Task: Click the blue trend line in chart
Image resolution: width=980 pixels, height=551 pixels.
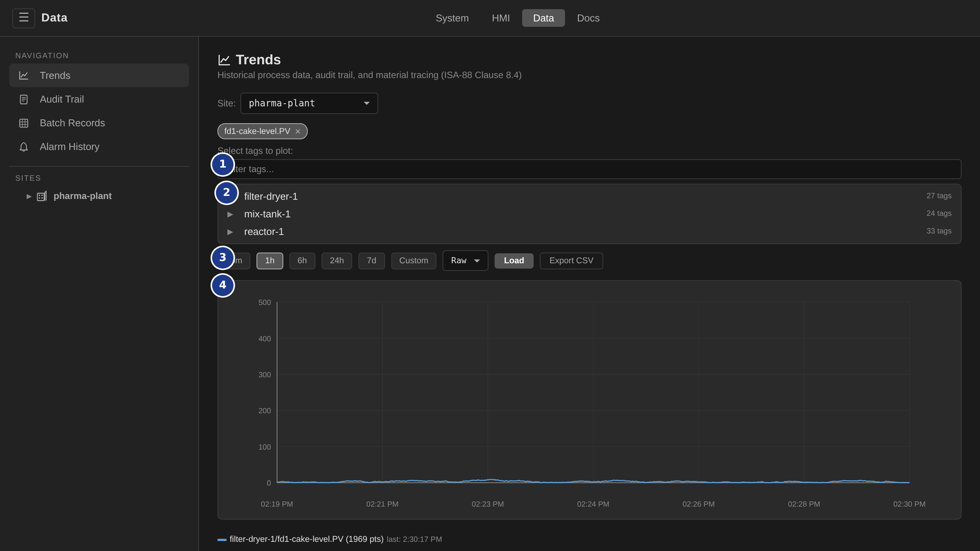Action: pos(593,481)
